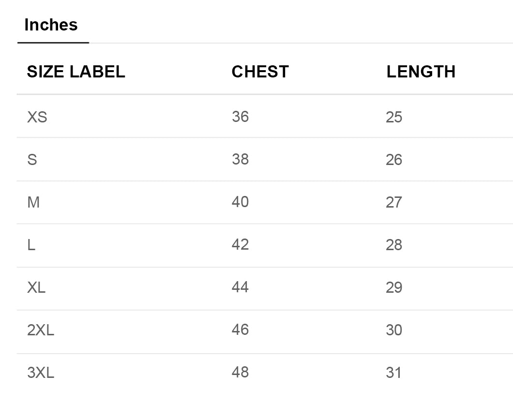Click chest value 48 for 3XL

pyautogui.click(x=240, y=372)
